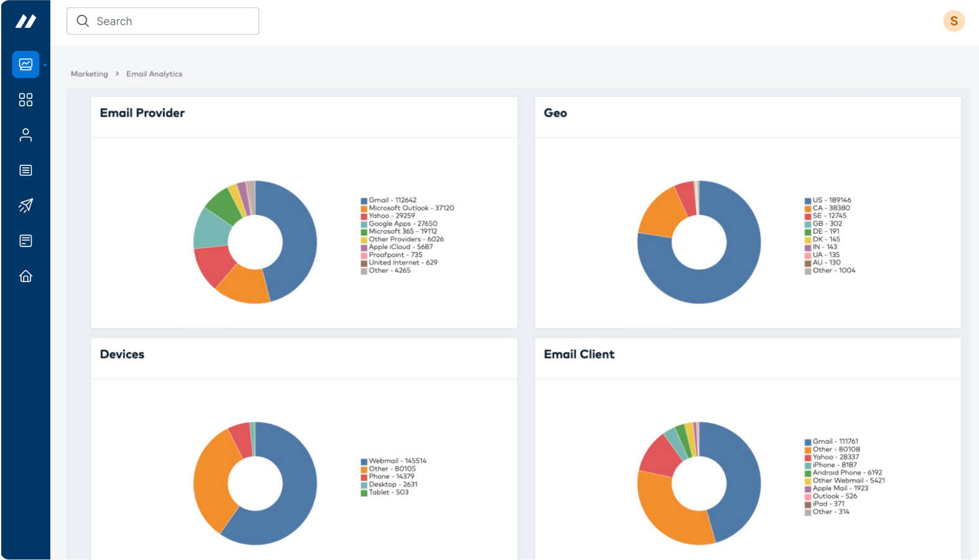Click the Email Client card title
Image resolution: width=979 pixels, height=560 pixels.
point(579,354)
